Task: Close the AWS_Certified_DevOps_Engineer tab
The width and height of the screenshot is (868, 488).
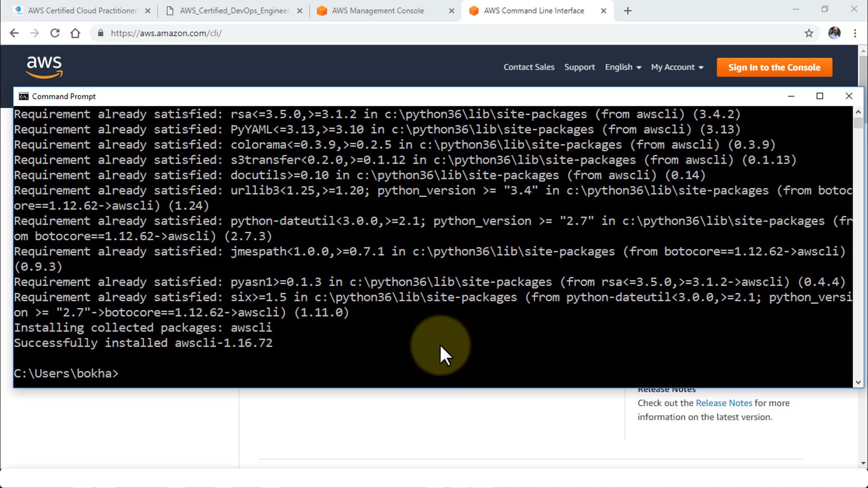Action: [x=299, y=11]
